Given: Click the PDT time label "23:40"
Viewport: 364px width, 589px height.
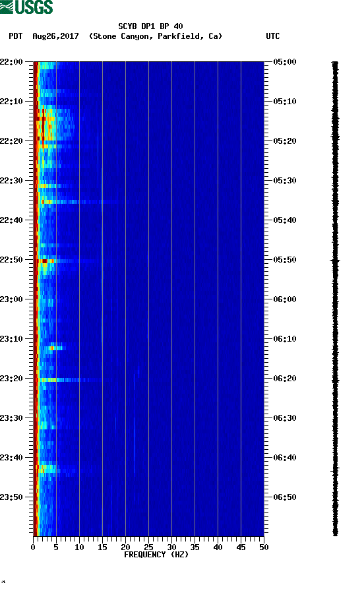Looking at the screenshot, I should click(11, 458).
